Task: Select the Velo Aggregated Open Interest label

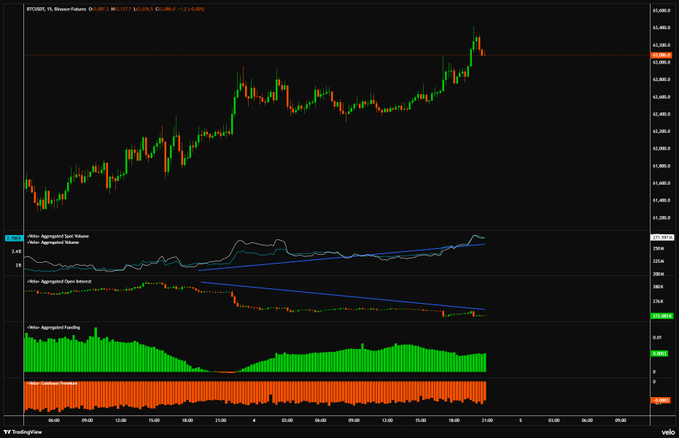Action: [x=59, y=282]
